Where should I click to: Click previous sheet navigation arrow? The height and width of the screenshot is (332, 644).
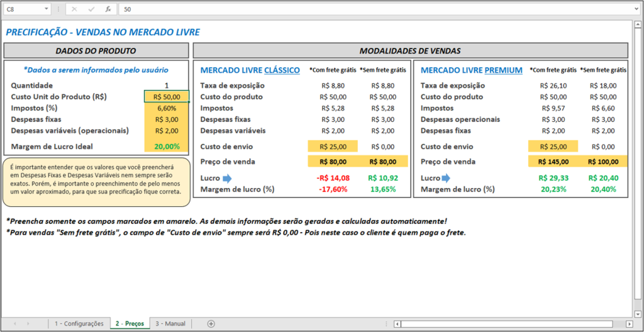click(x=15, y=324)
